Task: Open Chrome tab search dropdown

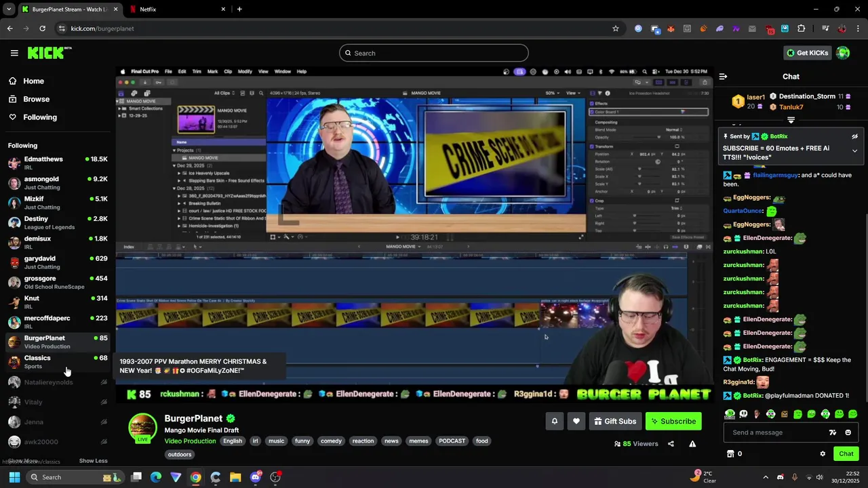Action: pyautogui.click(x=9, y=9)
